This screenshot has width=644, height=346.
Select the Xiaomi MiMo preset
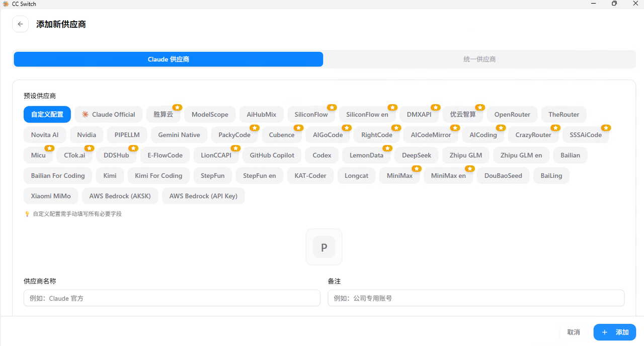point(51,196)
